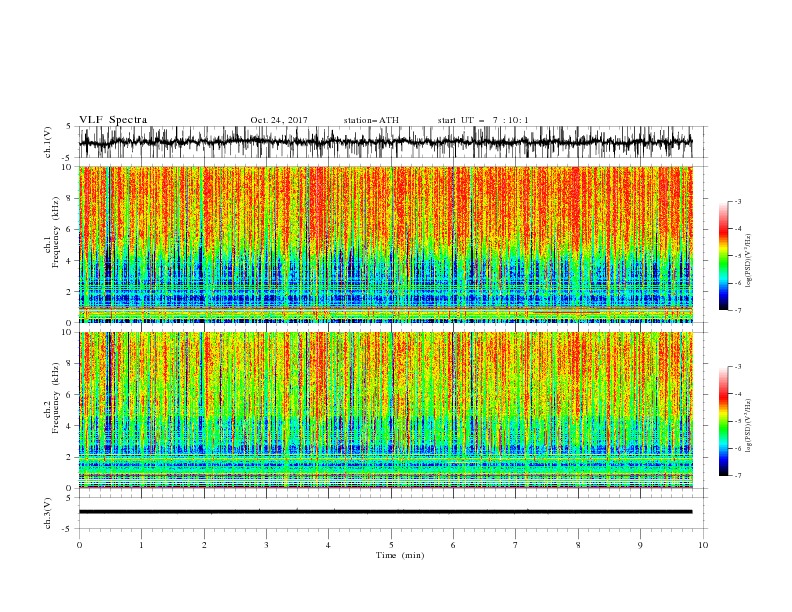
Task: Click the "0" tick on the time axis
Action: (79, 545)
